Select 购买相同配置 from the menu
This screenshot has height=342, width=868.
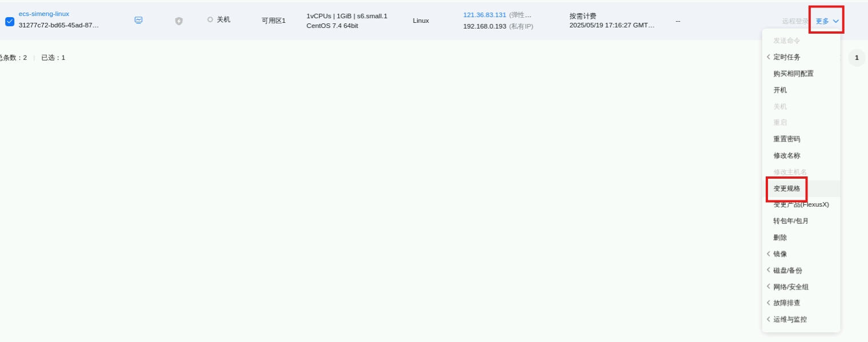793,74
